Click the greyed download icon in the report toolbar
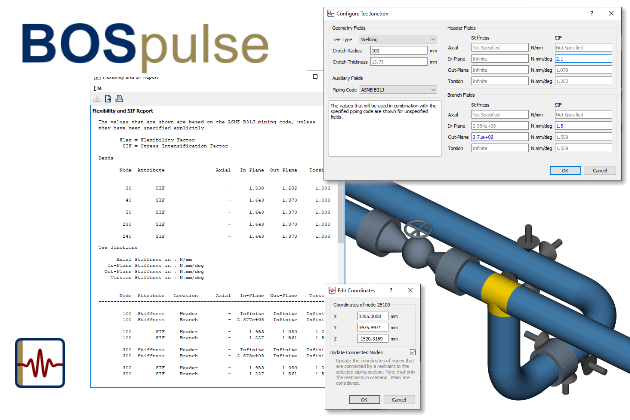 [97, 98]
